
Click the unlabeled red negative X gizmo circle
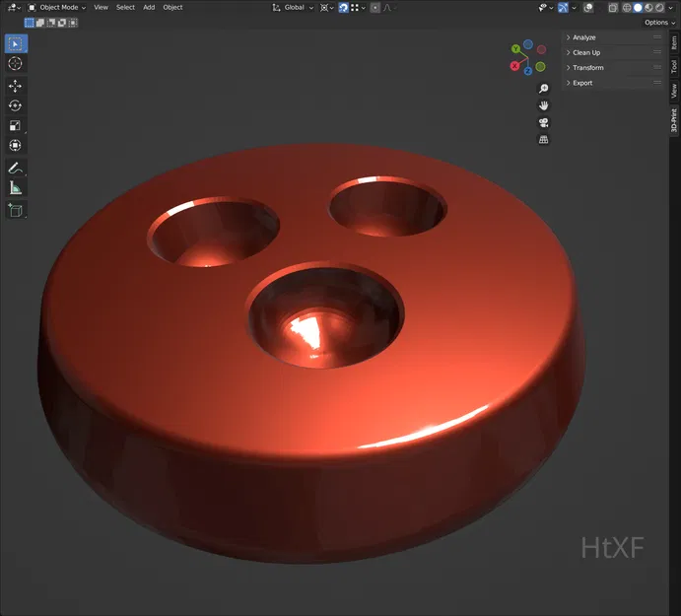541,49
